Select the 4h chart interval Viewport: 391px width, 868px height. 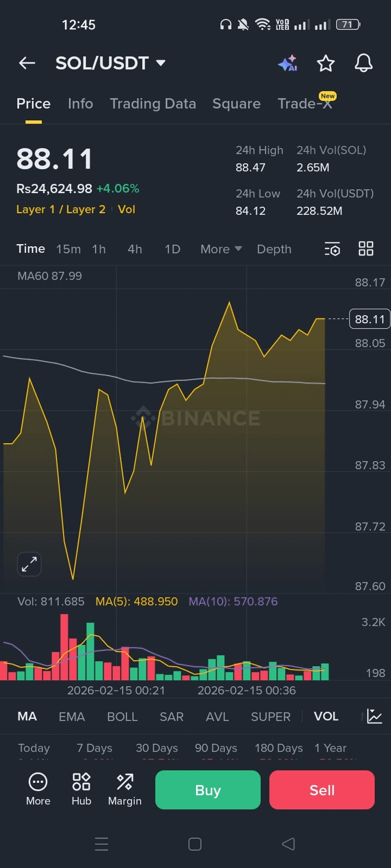pos(135,249)
